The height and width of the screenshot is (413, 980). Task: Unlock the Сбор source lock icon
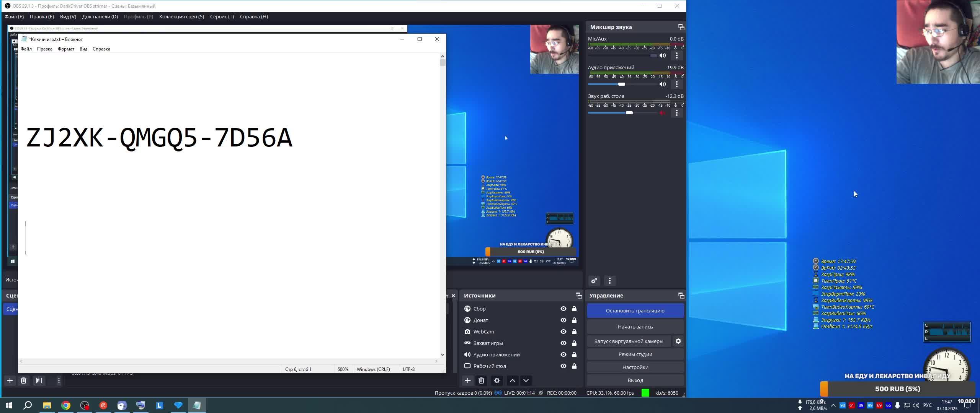[574, 309]
